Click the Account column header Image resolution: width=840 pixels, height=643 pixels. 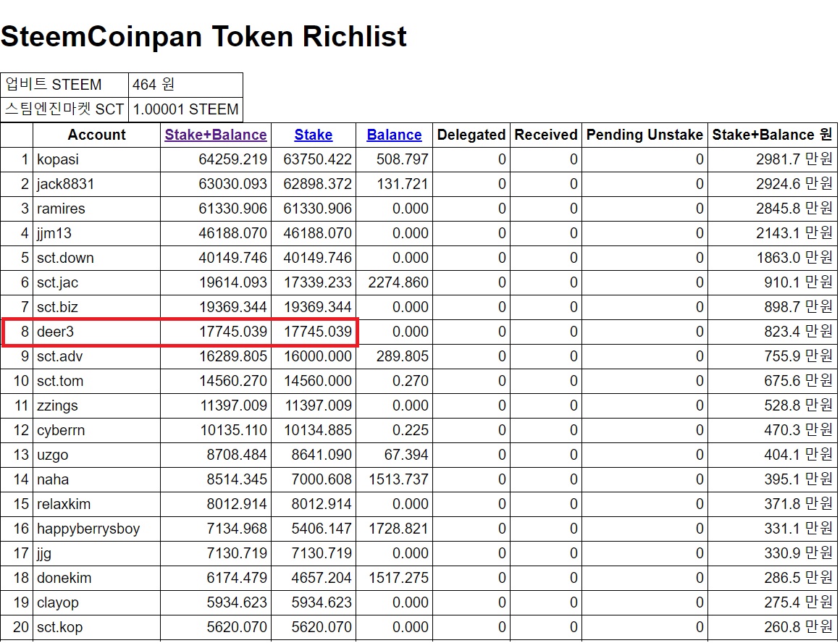click(x=96, y=135)
